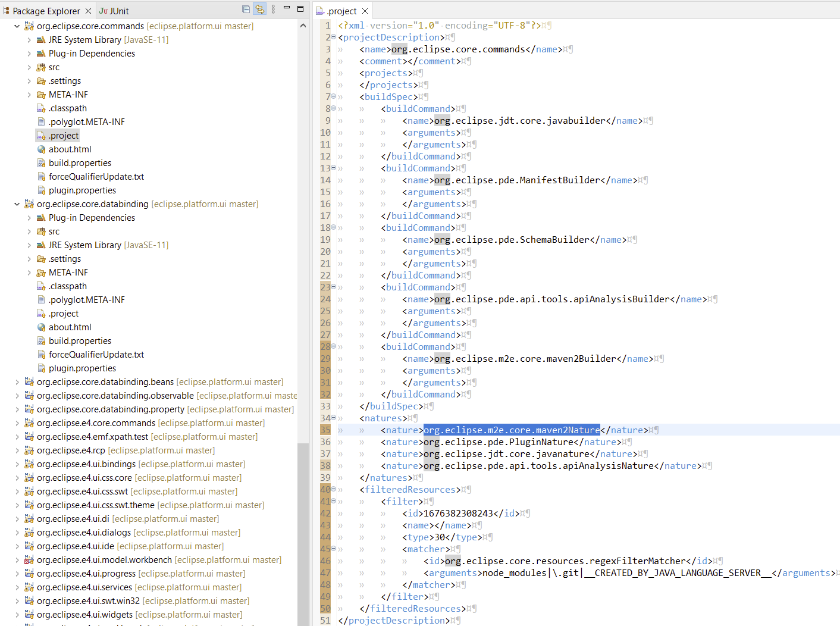840x626 pixels.
Task: Maximize the Package Explorer view
Action: 300,10
